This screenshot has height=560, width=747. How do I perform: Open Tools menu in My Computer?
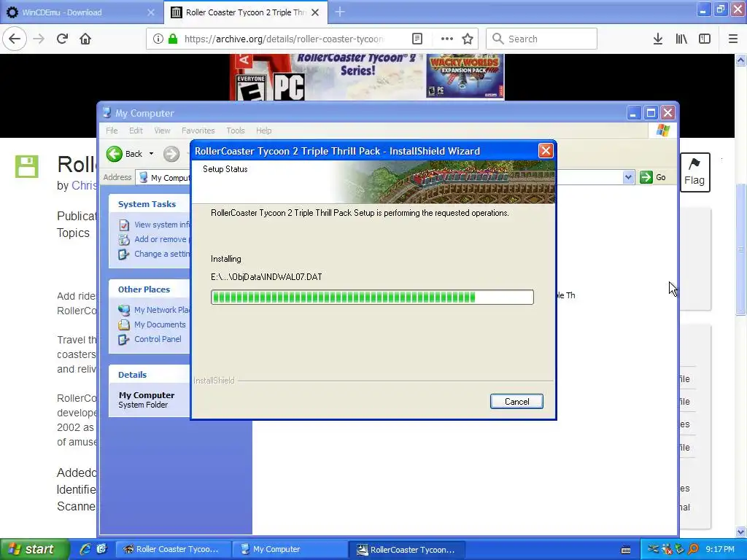click(236, 131)
